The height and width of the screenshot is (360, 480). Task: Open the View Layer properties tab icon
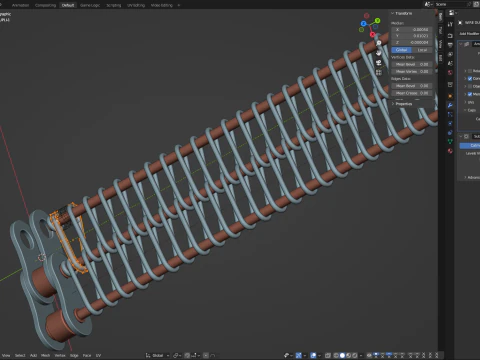click(x=450, y=54)
